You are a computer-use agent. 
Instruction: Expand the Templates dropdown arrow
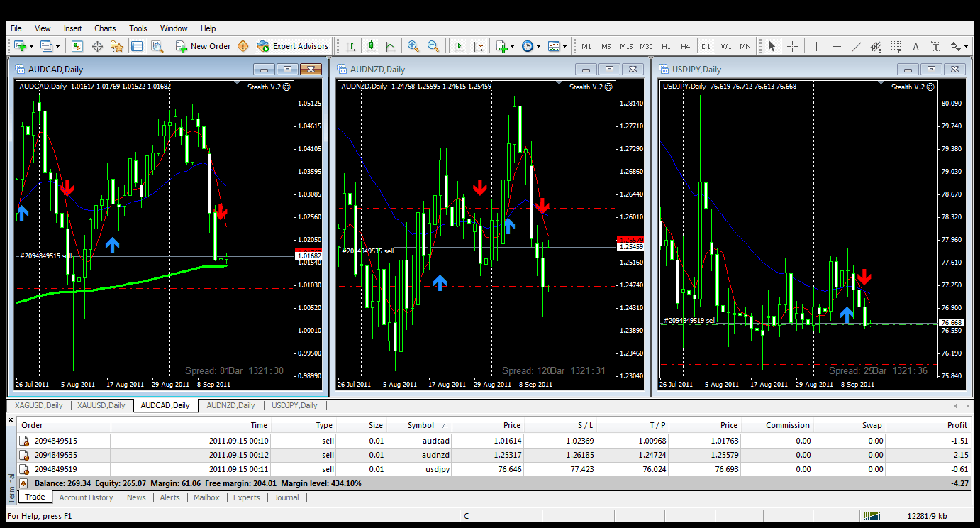point(565,46)
